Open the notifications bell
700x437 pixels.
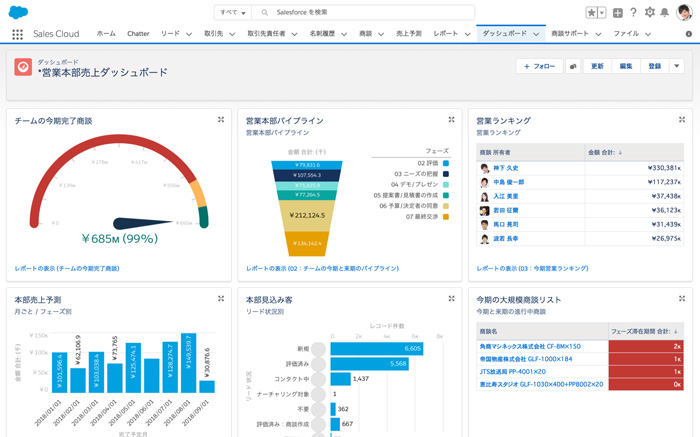coord(665,13)
